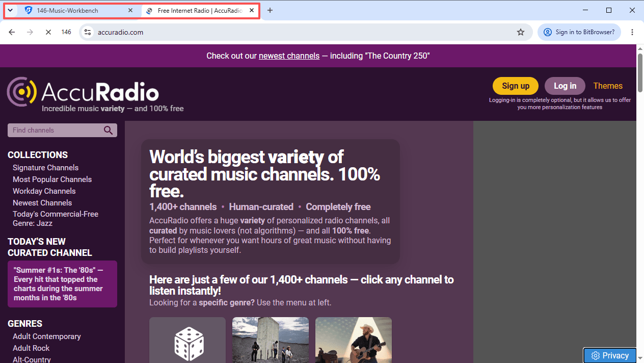Open the browser three-dot menu
644x363 pixels.
[x=632, y=32]
